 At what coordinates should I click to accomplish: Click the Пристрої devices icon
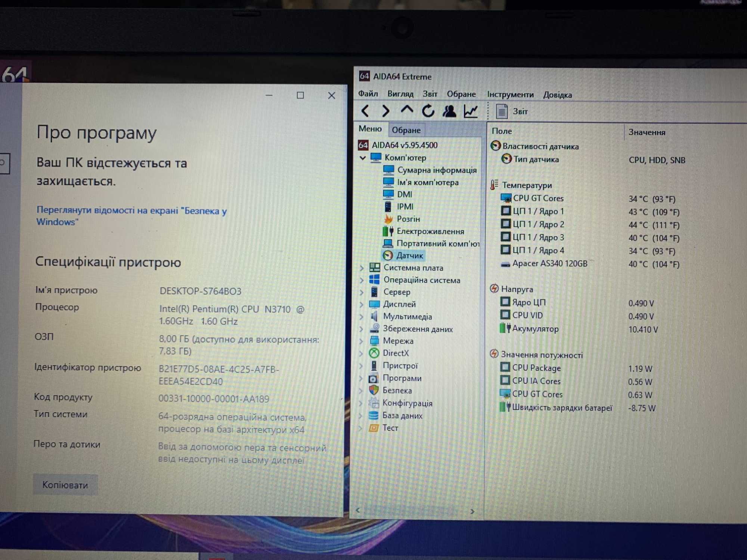click(x=373, y=365)
